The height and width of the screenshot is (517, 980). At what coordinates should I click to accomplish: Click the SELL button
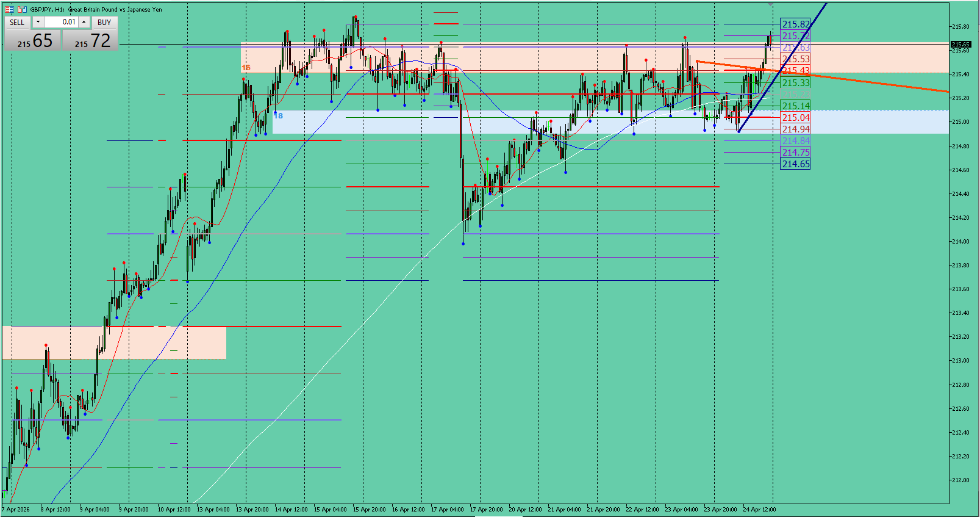17,22
